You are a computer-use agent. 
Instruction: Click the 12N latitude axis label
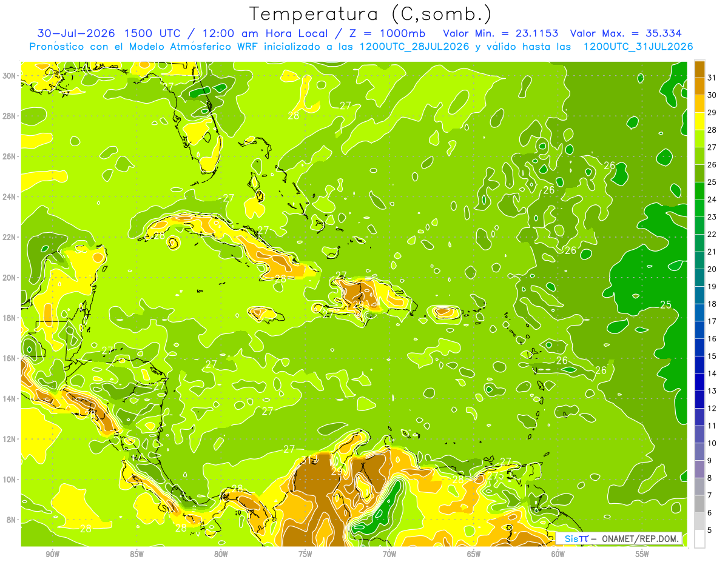tap(10, 439)
